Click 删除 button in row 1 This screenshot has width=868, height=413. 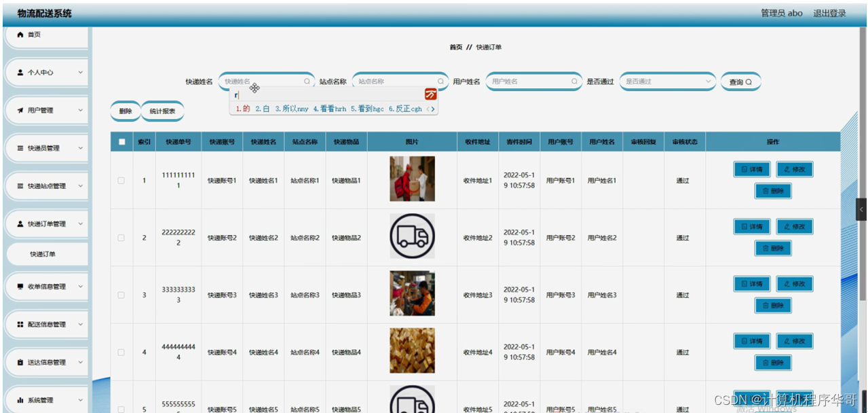773,192
